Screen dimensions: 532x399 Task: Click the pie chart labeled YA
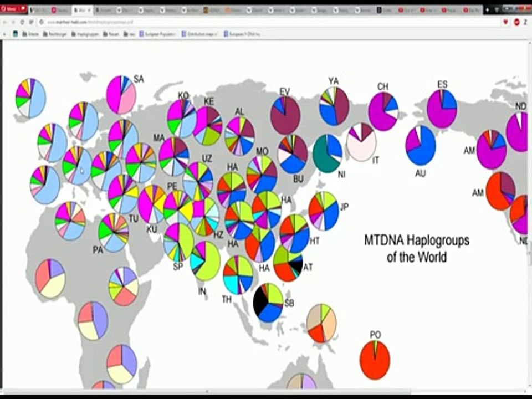pos(334,106)
